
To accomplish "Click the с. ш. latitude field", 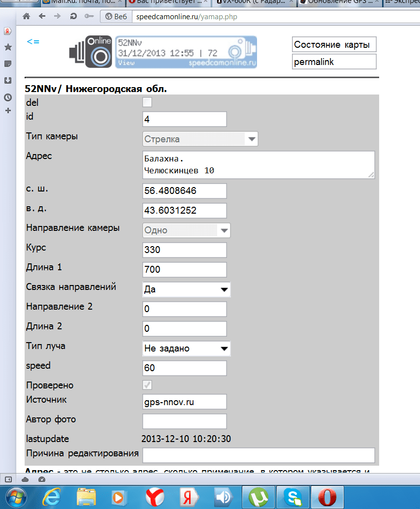I will coord(184,191).
